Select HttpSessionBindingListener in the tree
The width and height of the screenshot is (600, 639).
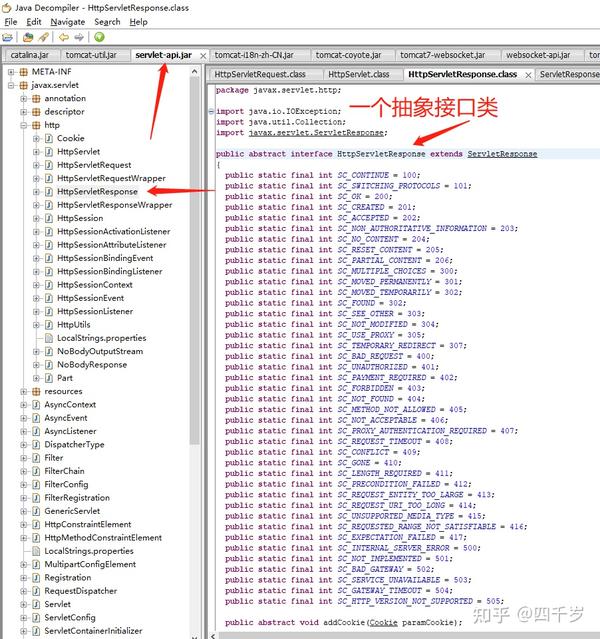tap(110, 272)
